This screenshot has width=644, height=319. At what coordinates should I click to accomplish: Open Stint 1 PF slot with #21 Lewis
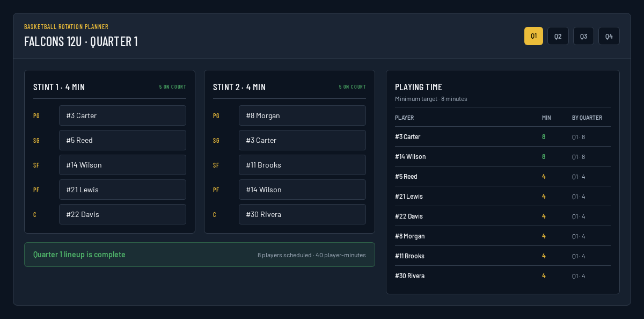(x=122, y=190)
